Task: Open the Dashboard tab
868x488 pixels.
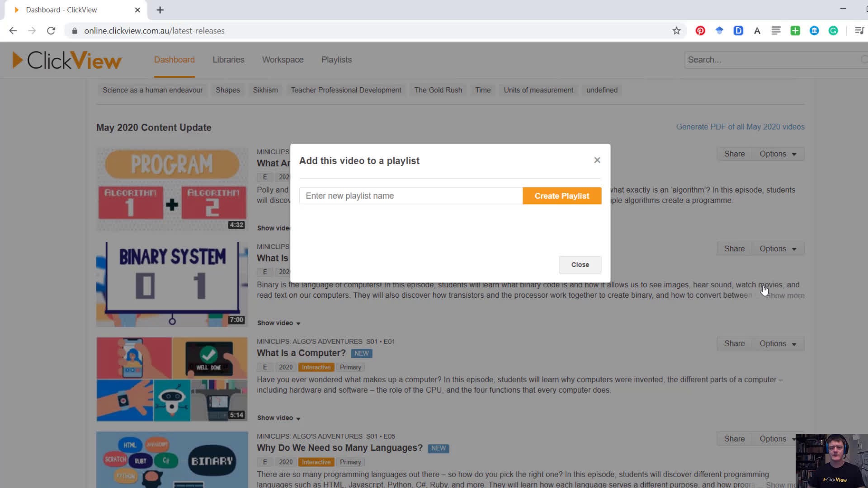Action: [175, 60]
